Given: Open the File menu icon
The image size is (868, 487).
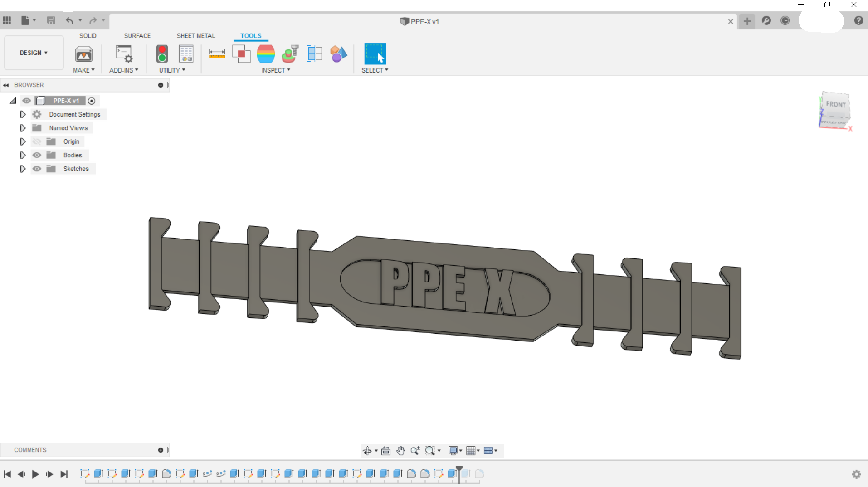Looking at the screenshot, I should click(25, 20).
